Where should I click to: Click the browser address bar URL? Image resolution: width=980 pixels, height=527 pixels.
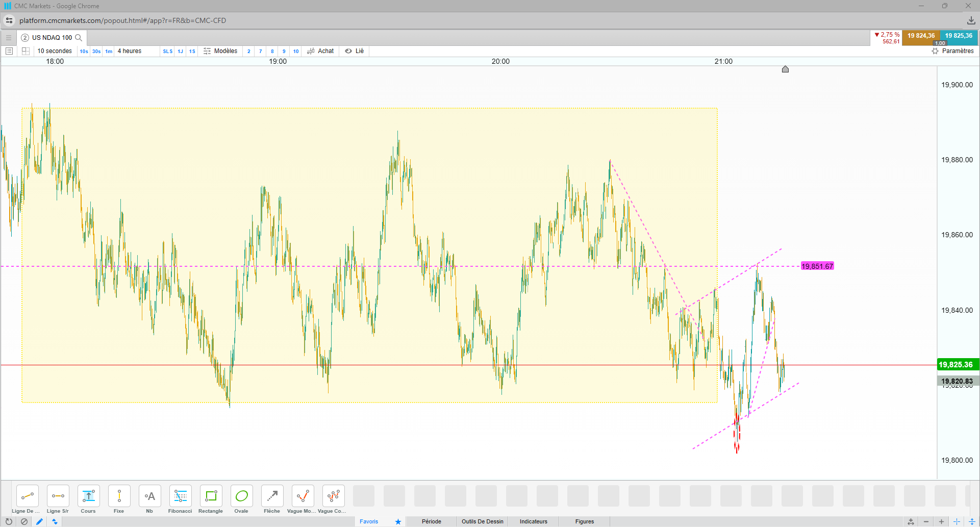point(122,20)
